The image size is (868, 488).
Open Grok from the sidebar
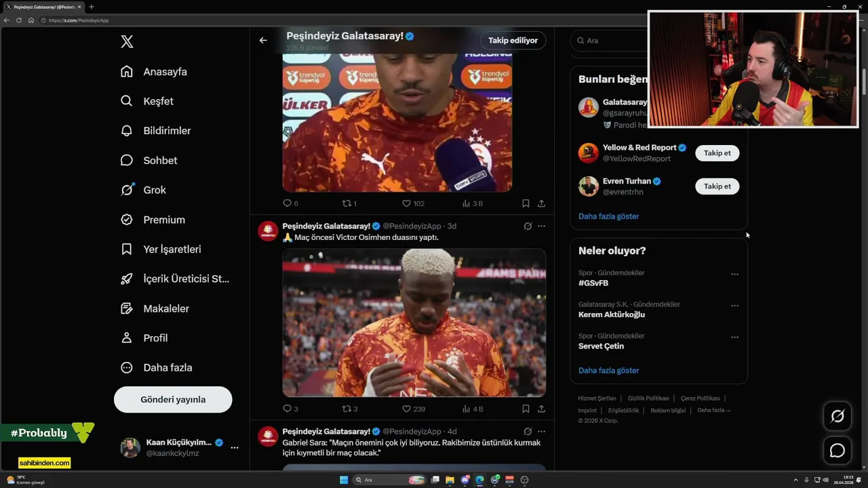pyautogui.click(x=143, y=190)
